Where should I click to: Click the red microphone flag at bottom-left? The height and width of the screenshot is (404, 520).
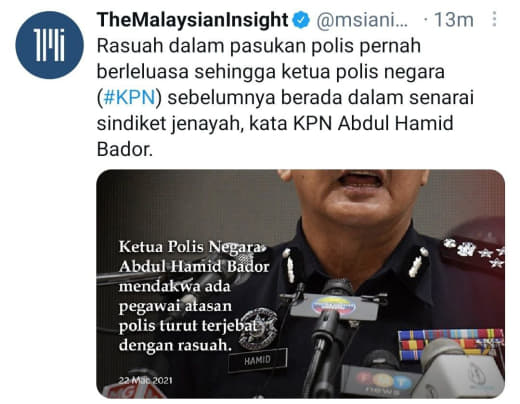pos(133,391)
